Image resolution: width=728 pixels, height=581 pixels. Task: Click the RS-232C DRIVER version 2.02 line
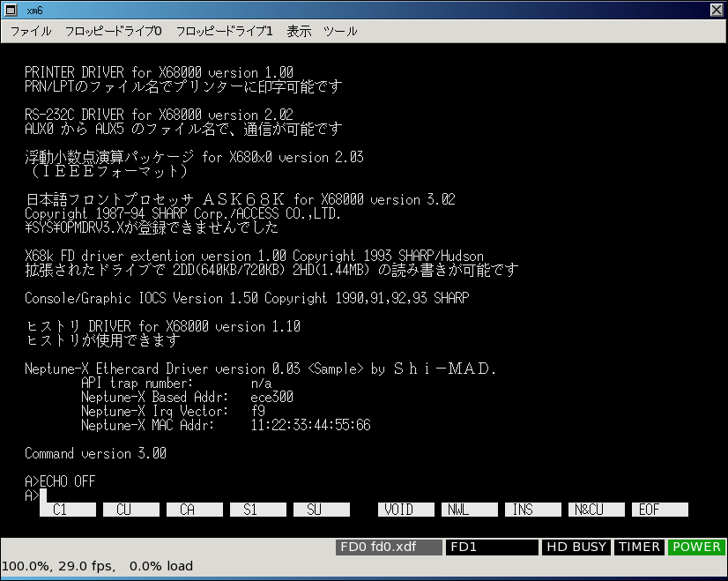(x=159, y=115)
